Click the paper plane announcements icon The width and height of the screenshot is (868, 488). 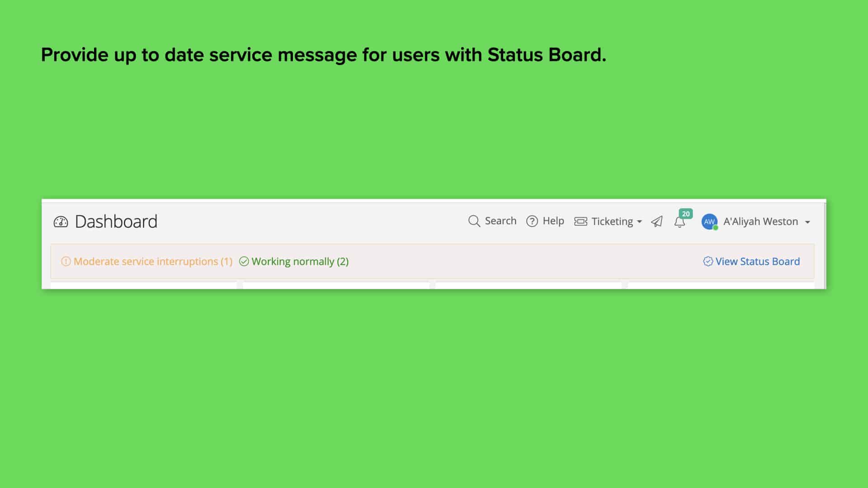click(657, 221)
